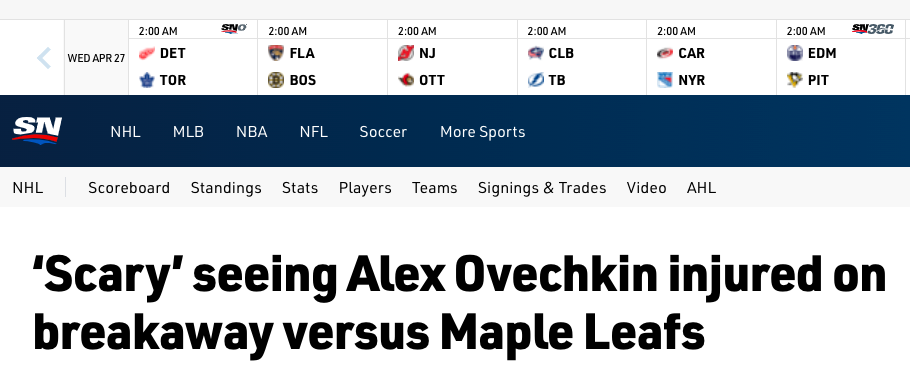
Task: Click the New Jersey Devils logo
Action: (406, 53)
